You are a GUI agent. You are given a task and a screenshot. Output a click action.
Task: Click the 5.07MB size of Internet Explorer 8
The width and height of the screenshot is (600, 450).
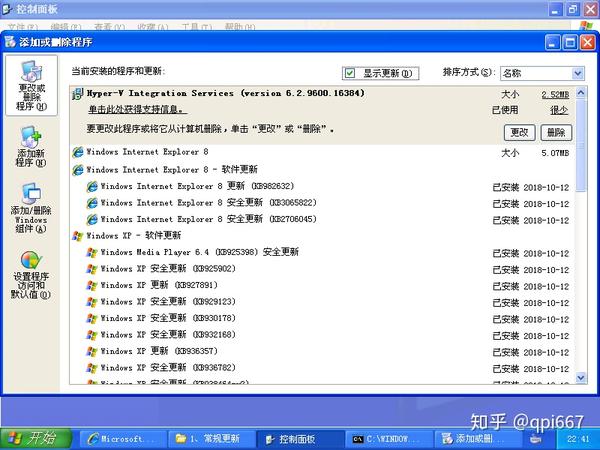pyautogui.click(x=555, y=153)
